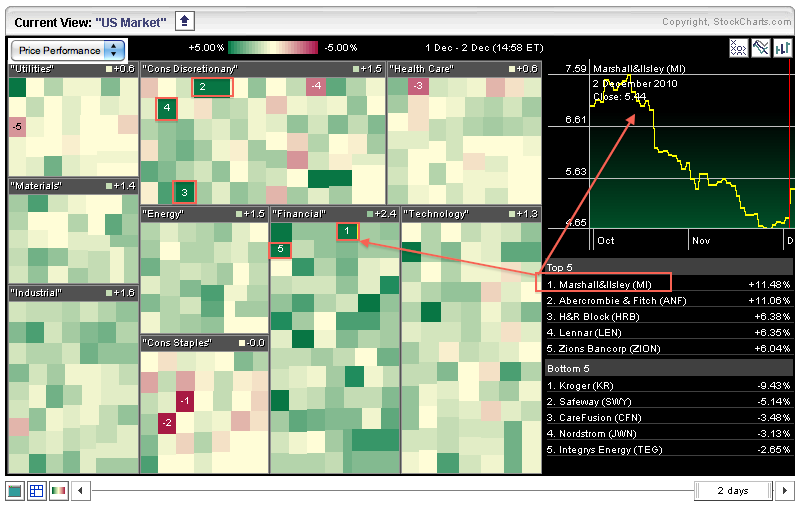
Task: Open the Cons Staples sector header
Action: tap(204, 343)
